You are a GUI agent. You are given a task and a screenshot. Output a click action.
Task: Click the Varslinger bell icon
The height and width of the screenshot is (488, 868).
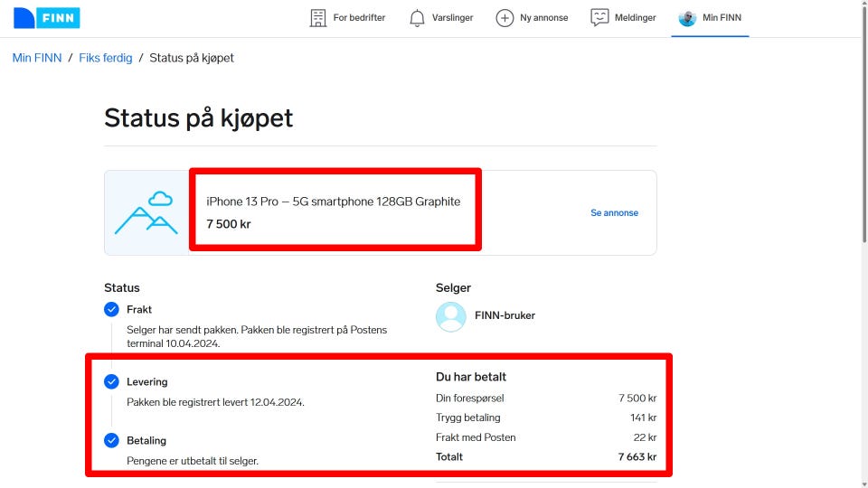click(x=417, y=18)
